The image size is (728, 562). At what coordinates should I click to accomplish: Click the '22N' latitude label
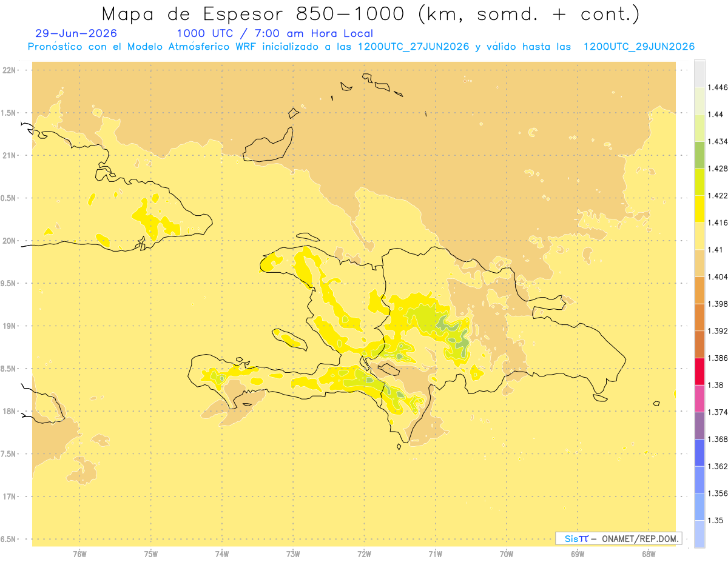pyautogui.click(x=9, y=70)
